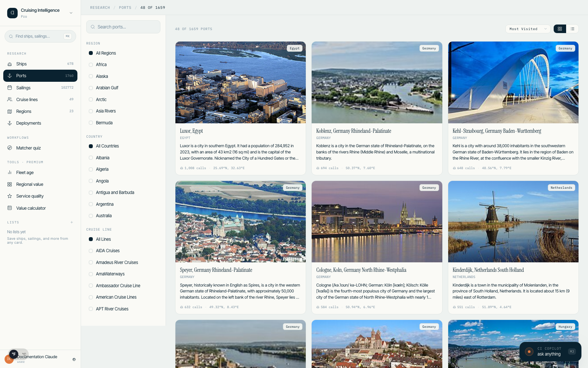
Task: Open the Luxor, Egypt port title
Action: [191, 131]
